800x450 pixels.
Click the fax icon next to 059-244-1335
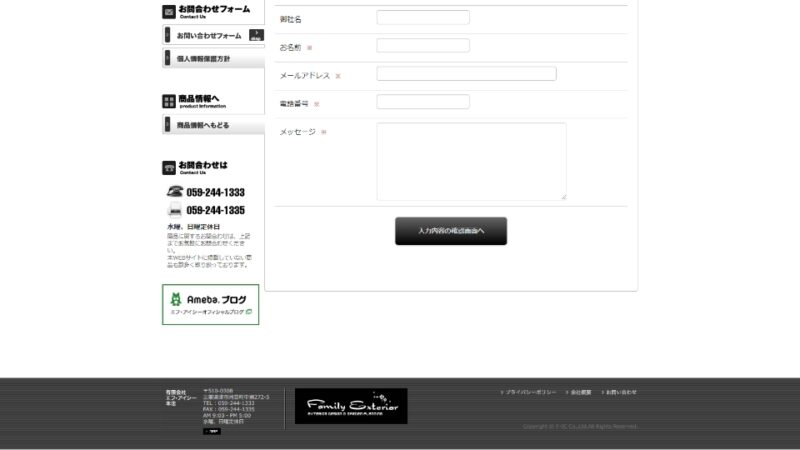pos(175,210)
